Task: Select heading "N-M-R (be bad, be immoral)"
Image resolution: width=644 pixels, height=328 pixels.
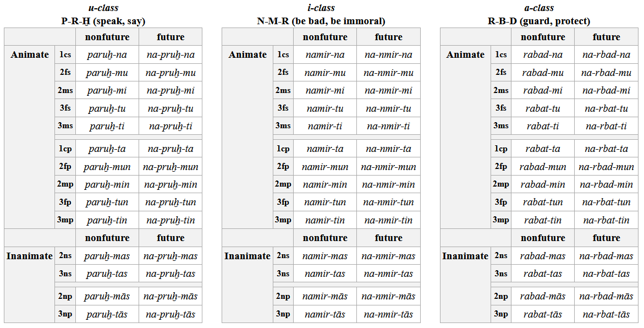Action: (321, 21)
